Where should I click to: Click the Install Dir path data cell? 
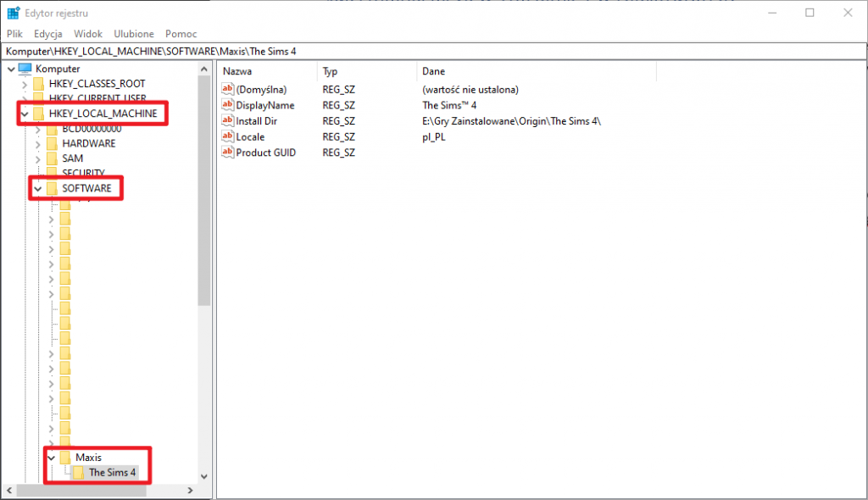pos(511,120)
